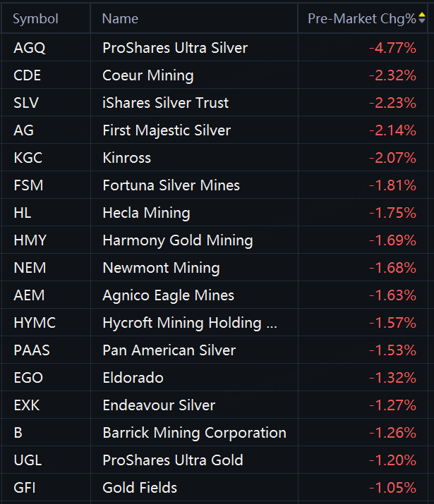Image resolution: width=434 pixels, height=504 pixels.
Task: Click the Symbol column header
Action: coord(36,18)
